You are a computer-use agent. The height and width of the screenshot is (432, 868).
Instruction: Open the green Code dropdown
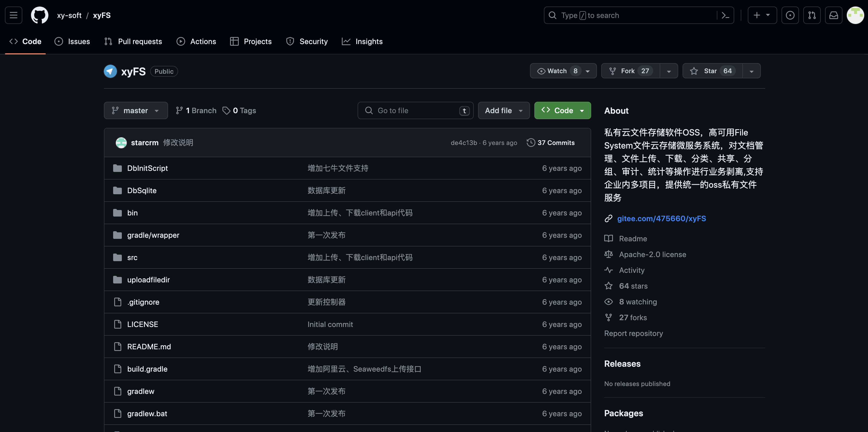562,110
